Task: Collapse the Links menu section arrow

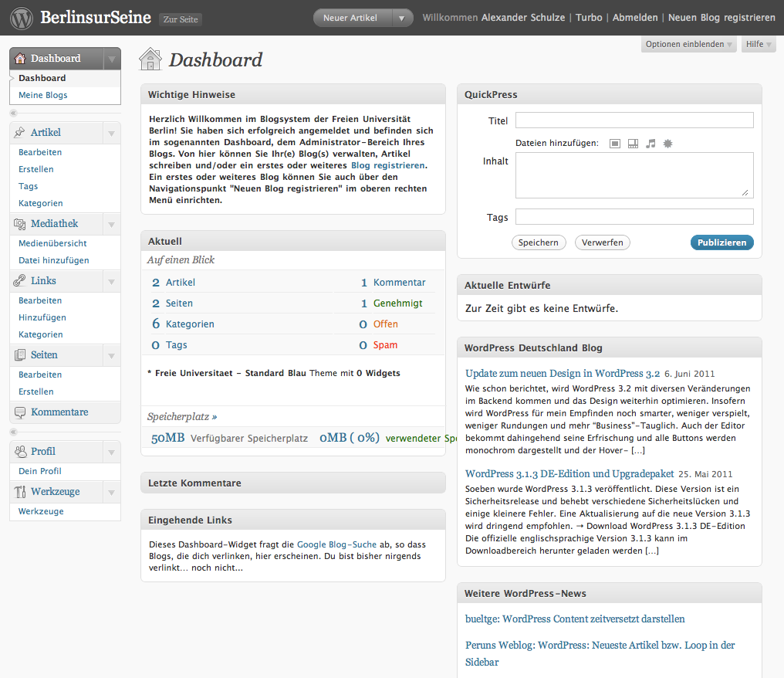Action: point(111,281)
